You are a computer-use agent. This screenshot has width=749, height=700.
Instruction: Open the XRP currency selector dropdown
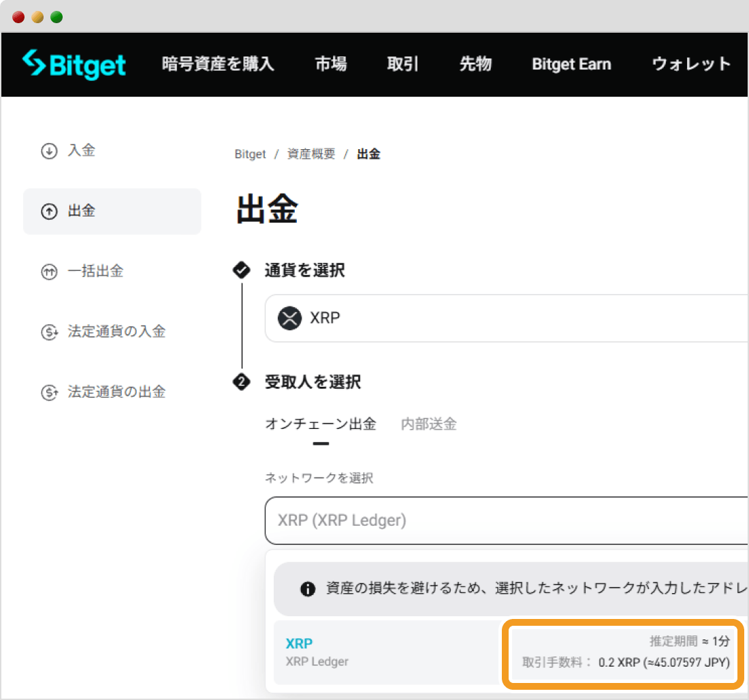coord(507,318)
